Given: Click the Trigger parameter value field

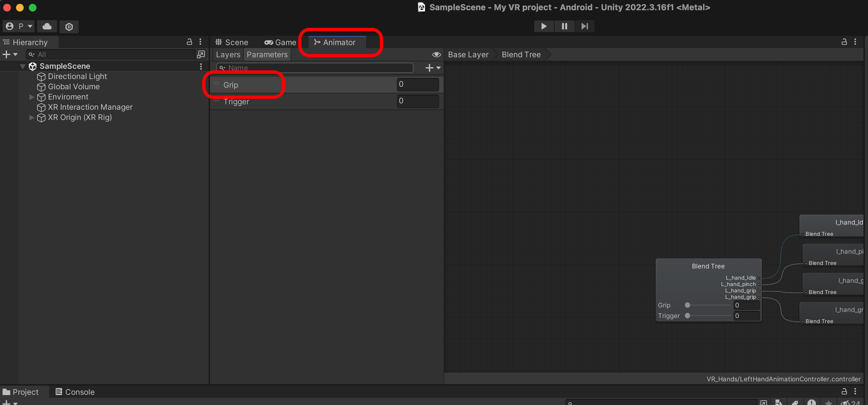Looking at the screenshot, I should [418, 101].
